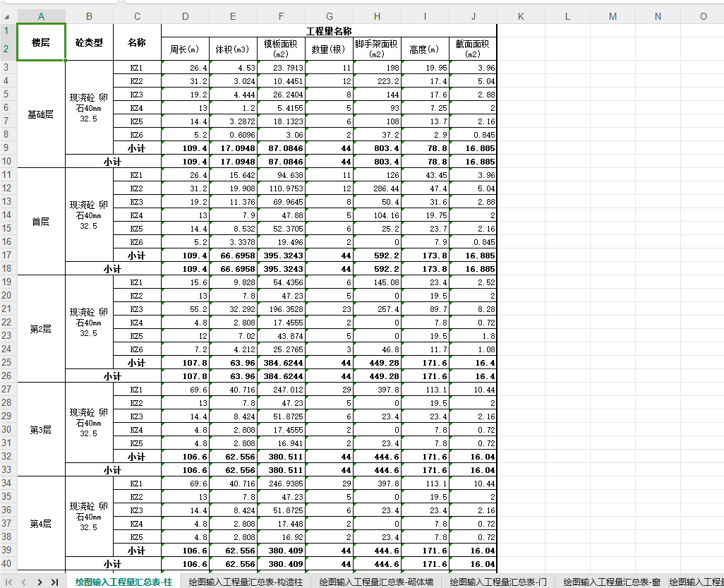
Task: Open the 绘图输入工程量汇总表-构造柱 sheet tab
Action: [x=246, y=582]
